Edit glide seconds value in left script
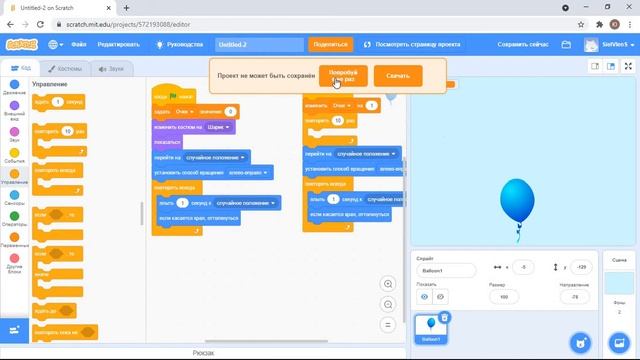 point(182,203)
